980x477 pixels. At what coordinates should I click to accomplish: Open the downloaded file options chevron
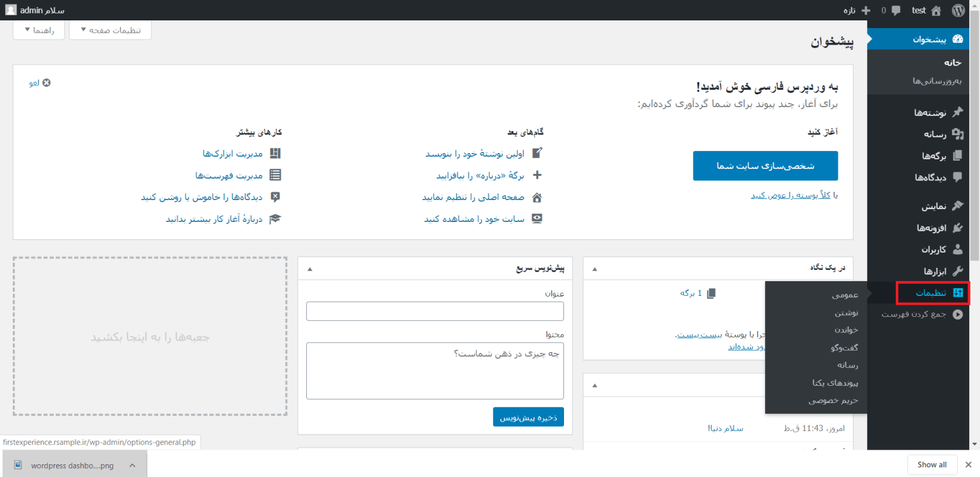pos(132,465)
